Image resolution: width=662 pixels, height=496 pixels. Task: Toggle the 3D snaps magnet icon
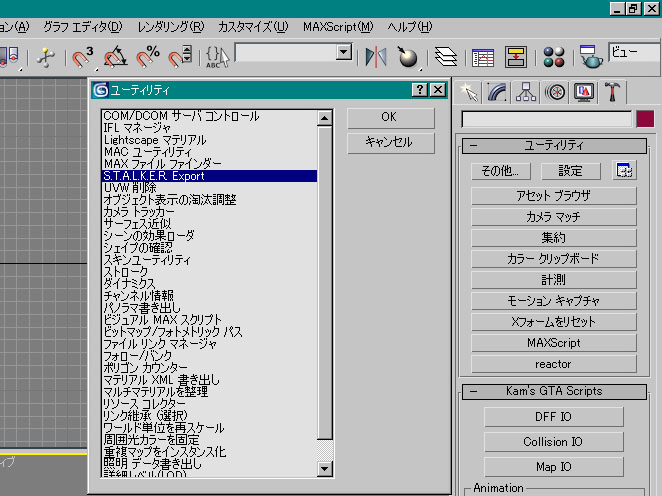point(82,57)
